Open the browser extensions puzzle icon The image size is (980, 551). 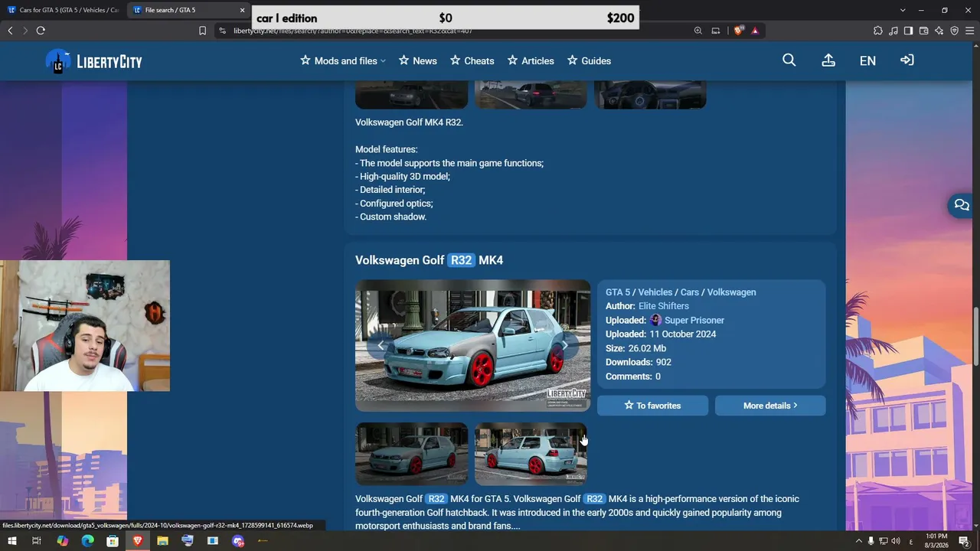point(878,31)
